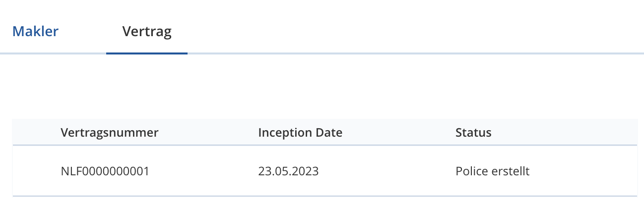Image resolution: width=644 pixels, height=205 pixels.
Task: Select the inception date 23.05.2023 cell
Action: pyautogui.click(x=288, y=171)
